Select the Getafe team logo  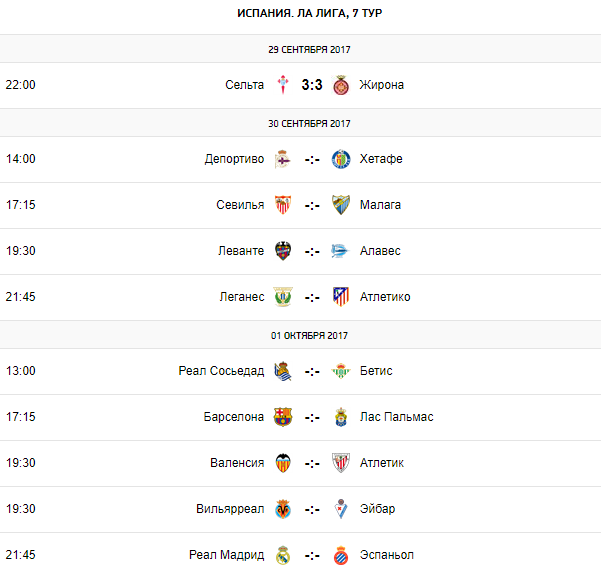click(x=341, y=159)
